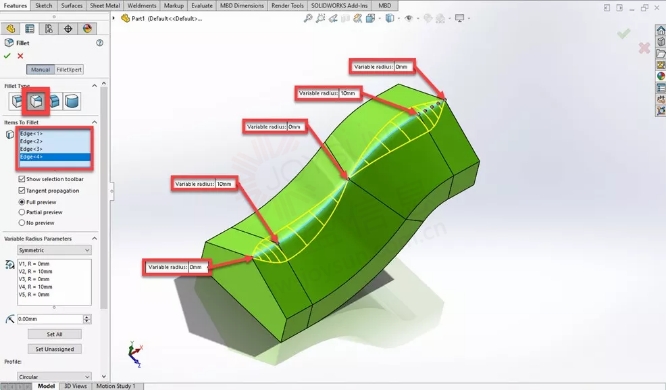The image size is (666, 390).
Task: Click the Set All button
Action: (54, 334)
